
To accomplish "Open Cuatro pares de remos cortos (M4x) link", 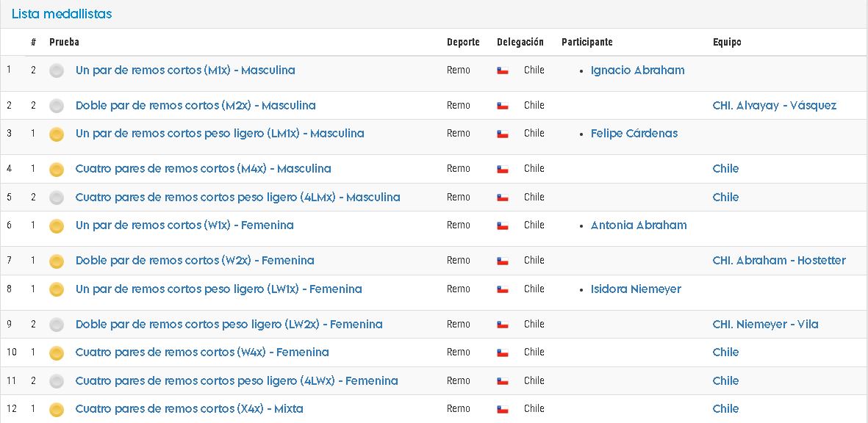I will tap(203, 168).
